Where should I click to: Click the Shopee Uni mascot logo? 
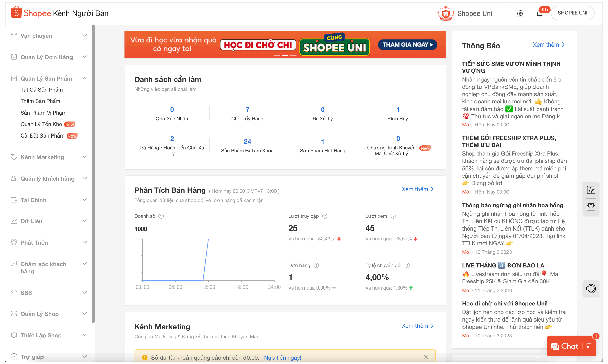pyautogui.click(x=445, y=13)
